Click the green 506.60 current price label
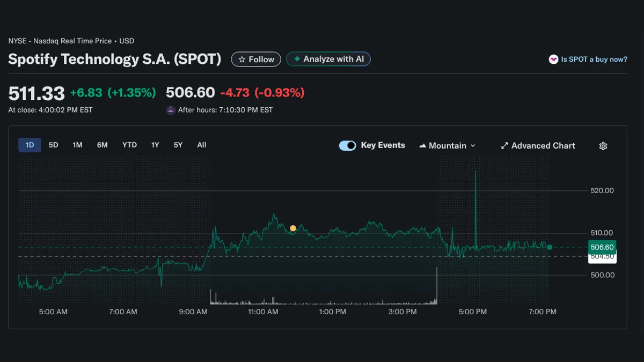Viewport: 644px width, 362px height. click(x=602, y=247)
